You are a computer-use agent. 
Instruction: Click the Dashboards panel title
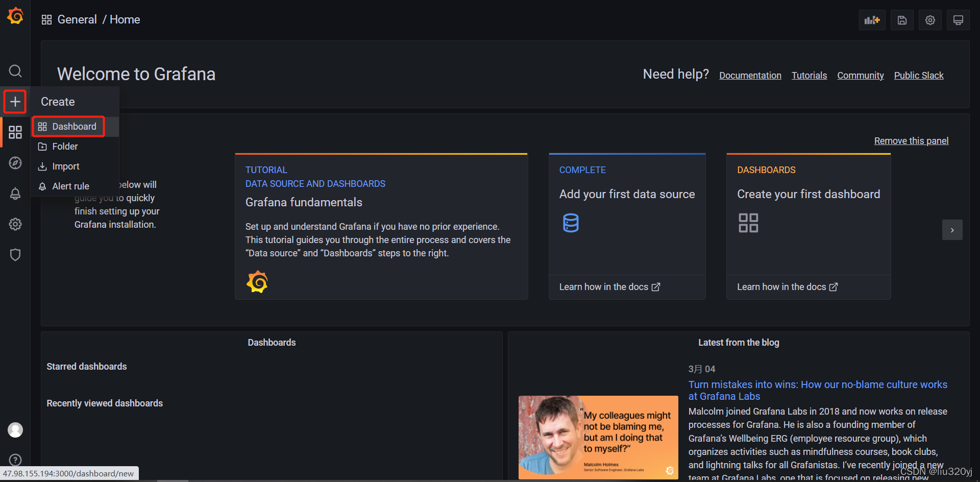tap(272, 343)
